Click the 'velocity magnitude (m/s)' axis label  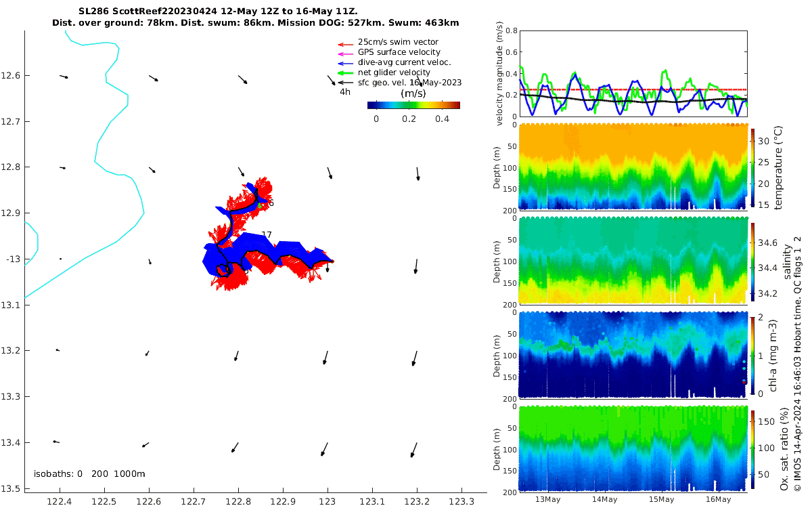click(x=499, y=74)
